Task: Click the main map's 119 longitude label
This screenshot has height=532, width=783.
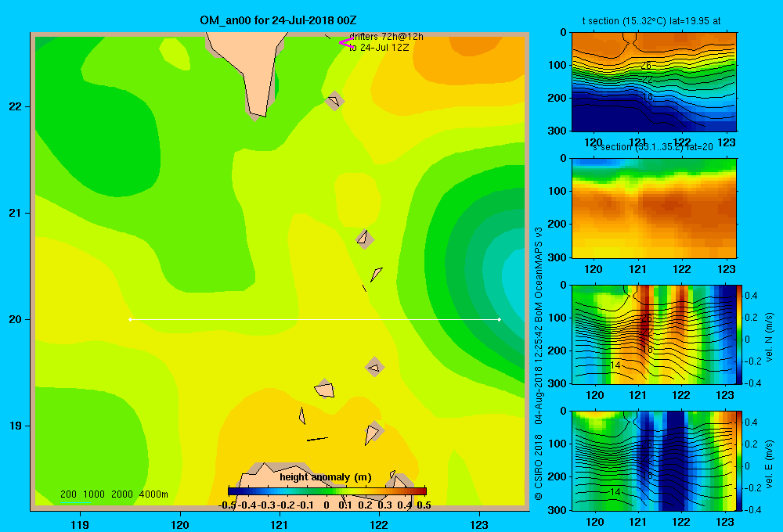Action: 80,524
